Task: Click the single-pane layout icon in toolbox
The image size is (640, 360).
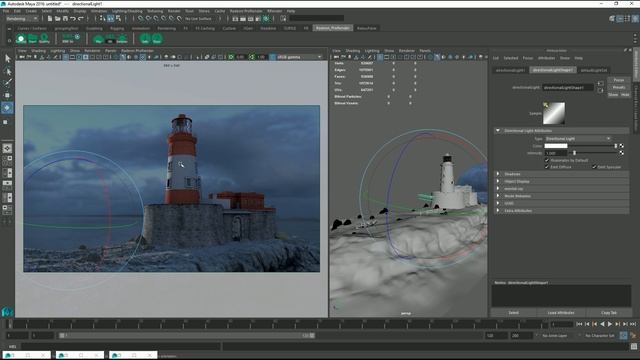Action: click(7, 148)
